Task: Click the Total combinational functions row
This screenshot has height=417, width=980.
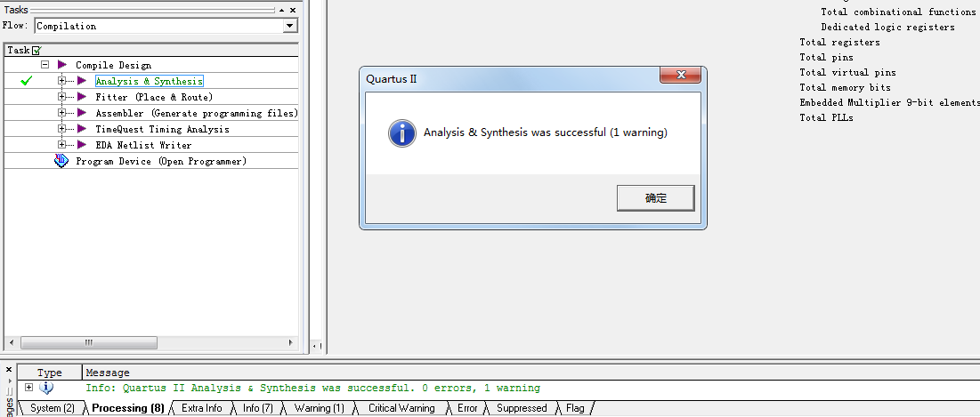Action: pos(898,12)
